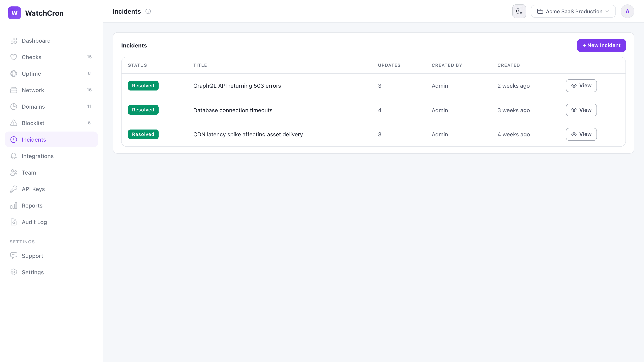Click the Settings gear icon
Viewport: 644px width, 362px height.
(x=13, y=272)
